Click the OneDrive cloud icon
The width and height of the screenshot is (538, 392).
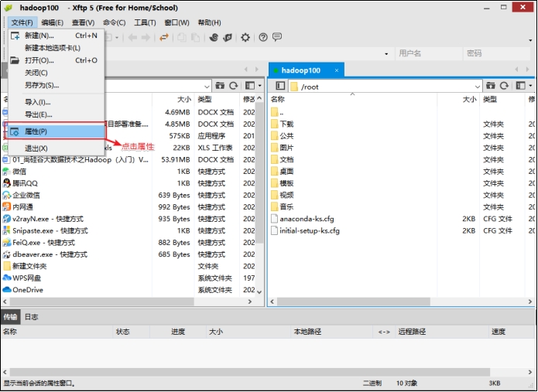[x=7, y=289]
